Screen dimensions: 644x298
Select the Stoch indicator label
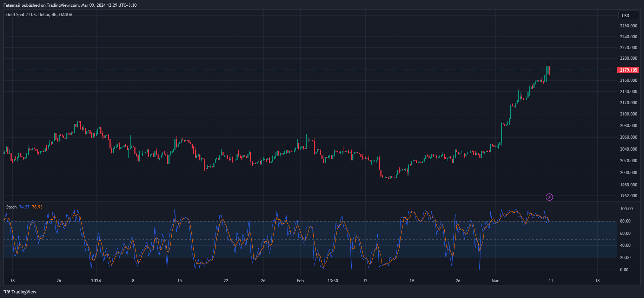[x=11, y=207]
